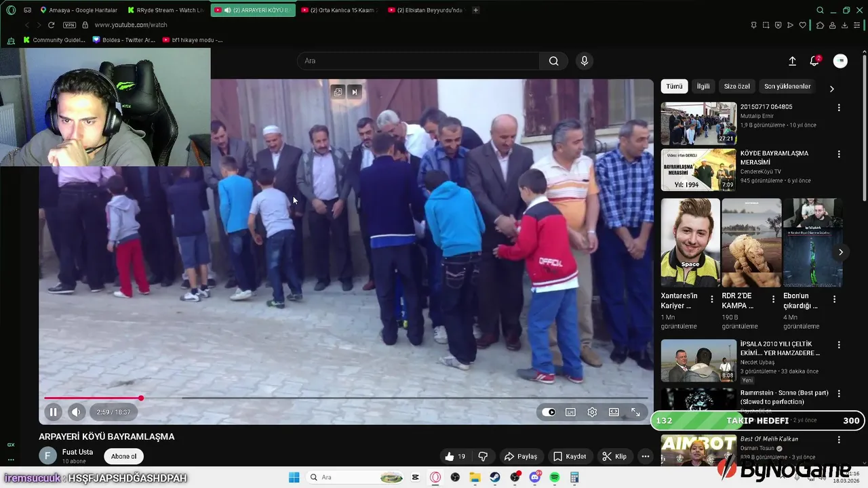Open the KÖYDE BAYRAMLAŞMA MERASİMİ video title
Screen dimensions: 868x488
point(774,158)
